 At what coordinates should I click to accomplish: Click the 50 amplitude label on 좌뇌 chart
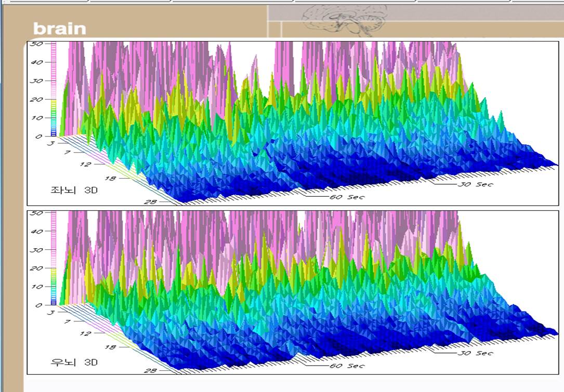(36, 44)
